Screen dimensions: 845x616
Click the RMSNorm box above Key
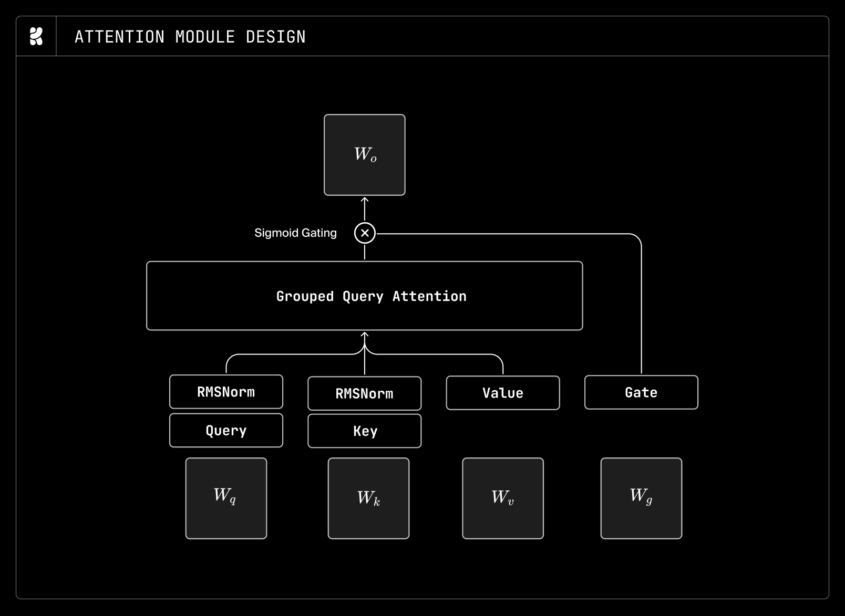click(x=365, y=393)
